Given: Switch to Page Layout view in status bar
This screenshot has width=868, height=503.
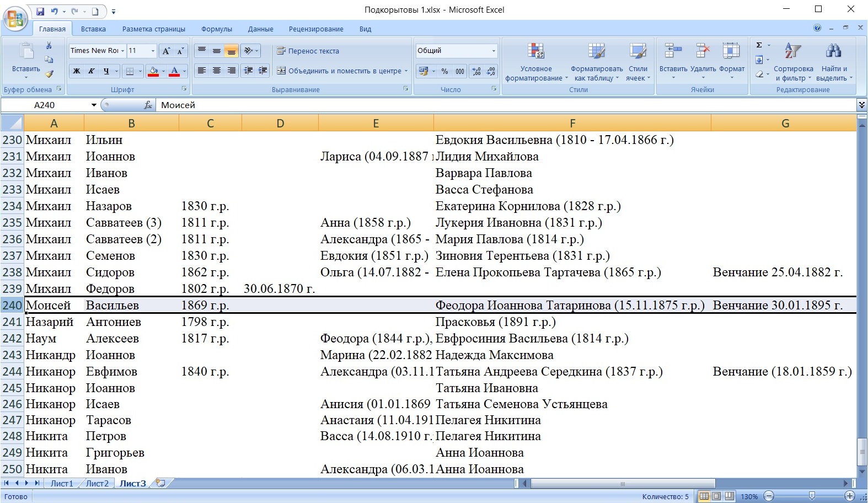Looking at the screenshot, I should (716, 496).
